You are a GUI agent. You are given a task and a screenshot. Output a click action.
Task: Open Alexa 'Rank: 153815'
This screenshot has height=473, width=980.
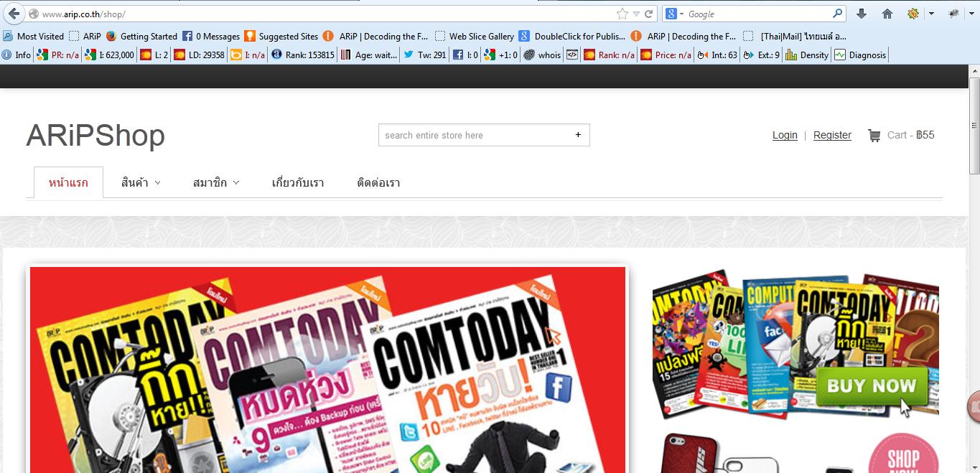(303, 55)
